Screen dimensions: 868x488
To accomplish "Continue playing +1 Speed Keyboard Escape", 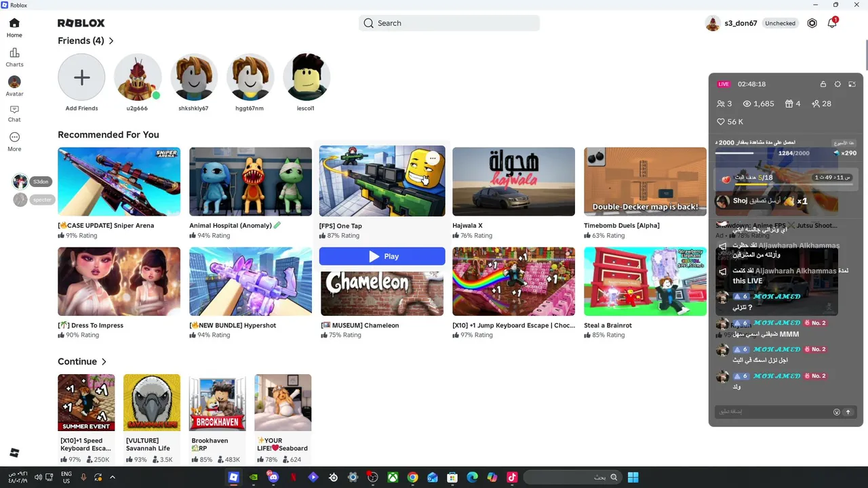I will click(x=86, y=403).
